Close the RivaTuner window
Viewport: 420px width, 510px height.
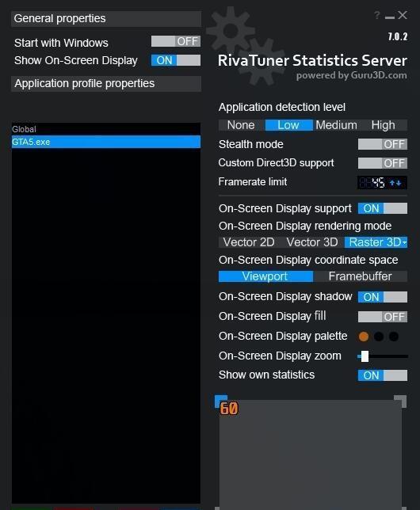point(403,15)
